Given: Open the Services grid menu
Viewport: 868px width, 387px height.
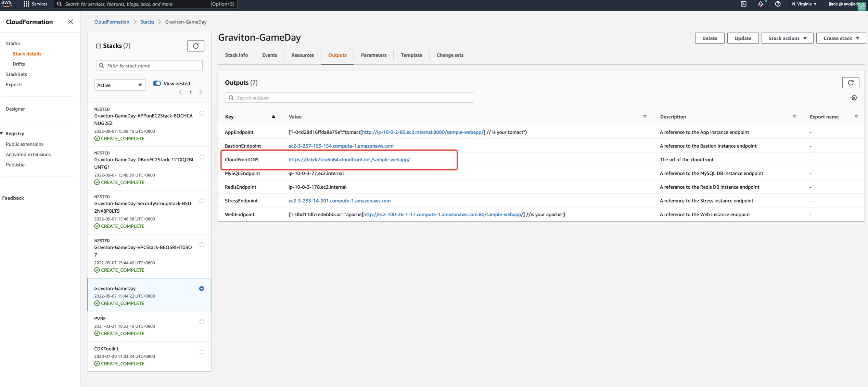Looking at the screenshot, I should coord(26,4).
